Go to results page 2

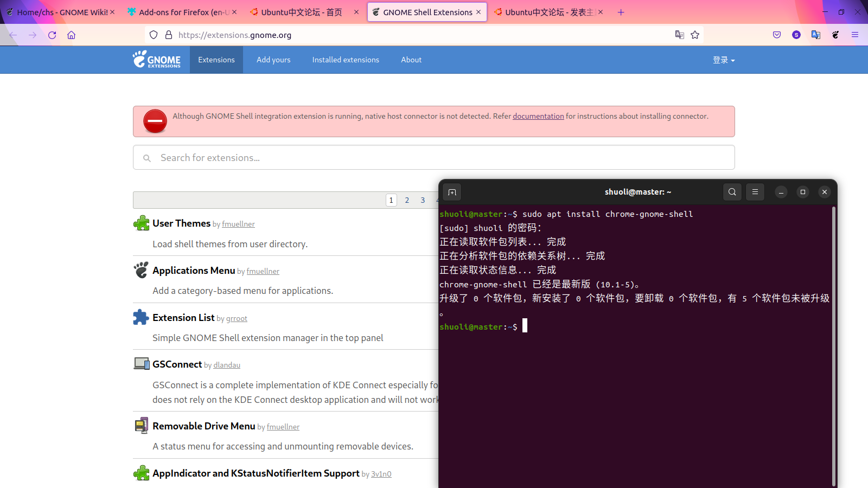[x=407, y=200]
